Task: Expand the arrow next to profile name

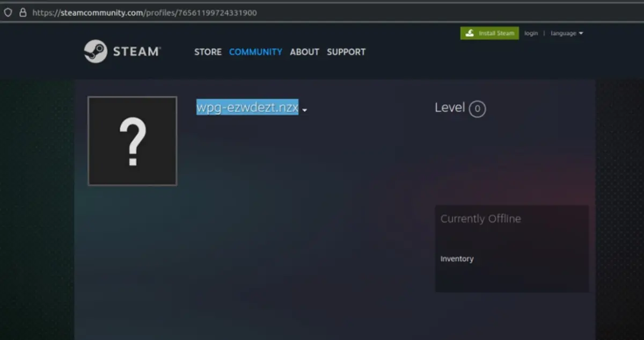Action: click(x=305, y=110)
